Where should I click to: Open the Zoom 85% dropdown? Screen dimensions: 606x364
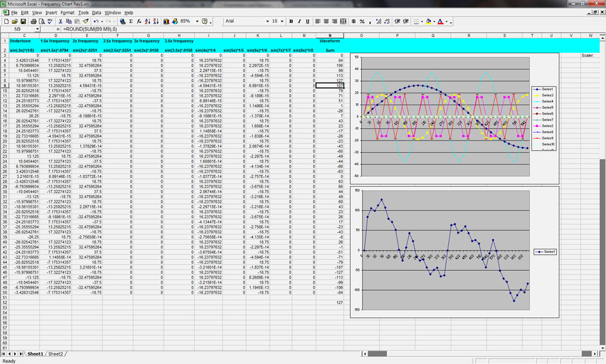(x=197, y=21)
